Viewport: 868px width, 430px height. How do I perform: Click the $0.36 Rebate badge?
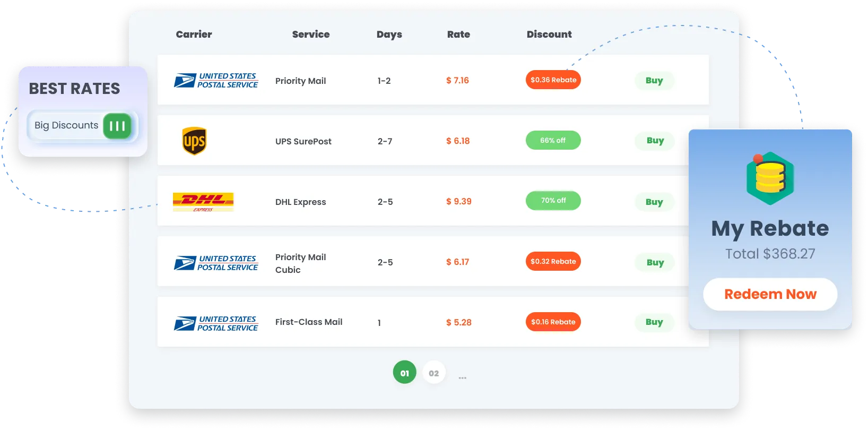coord(553,80)
